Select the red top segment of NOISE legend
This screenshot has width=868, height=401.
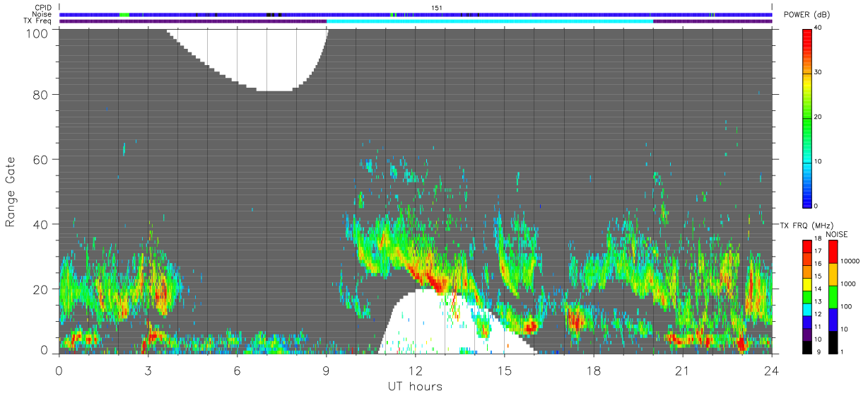pos(832,252)
